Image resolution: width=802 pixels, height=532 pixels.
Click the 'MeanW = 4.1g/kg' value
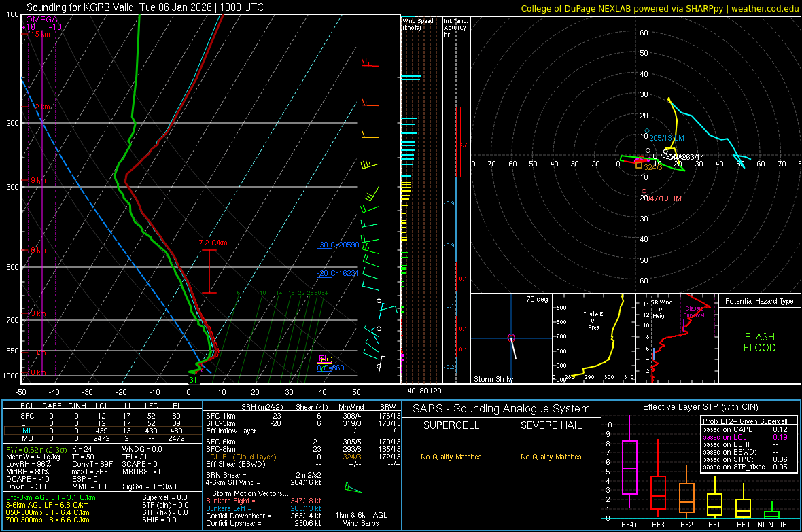tap(33, 457)
